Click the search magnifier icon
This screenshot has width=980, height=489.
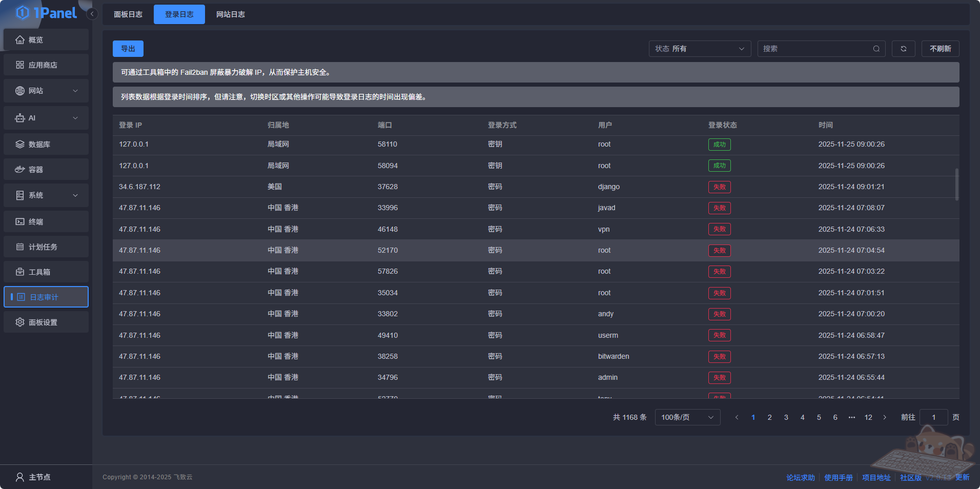[876, 49]
